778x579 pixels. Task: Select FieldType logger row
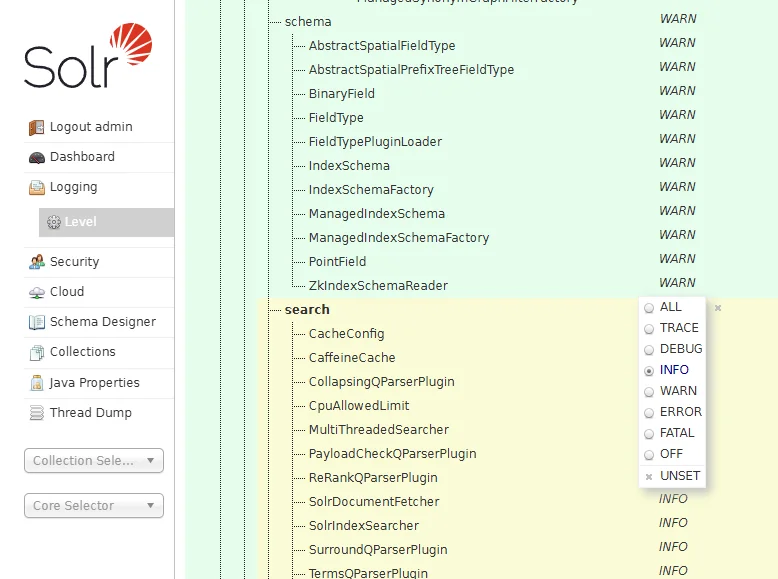(x=336, y=118)
